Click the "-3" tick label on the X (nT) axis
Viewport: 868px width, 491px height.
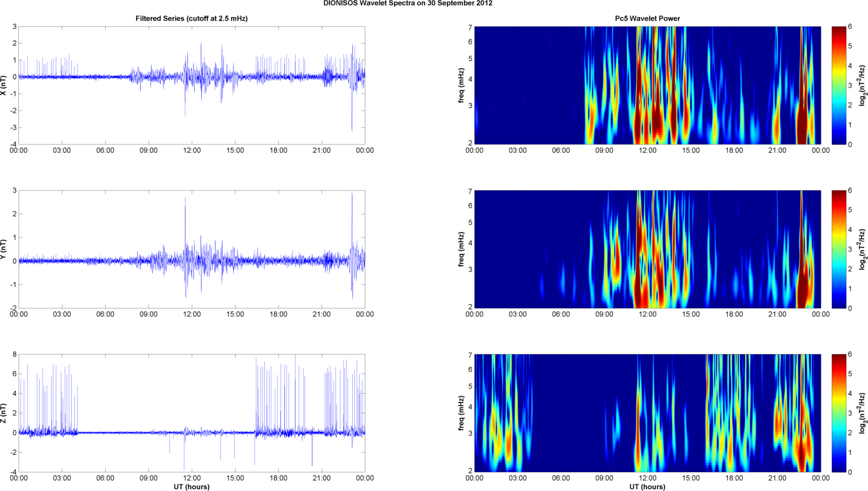pos(13,128)
